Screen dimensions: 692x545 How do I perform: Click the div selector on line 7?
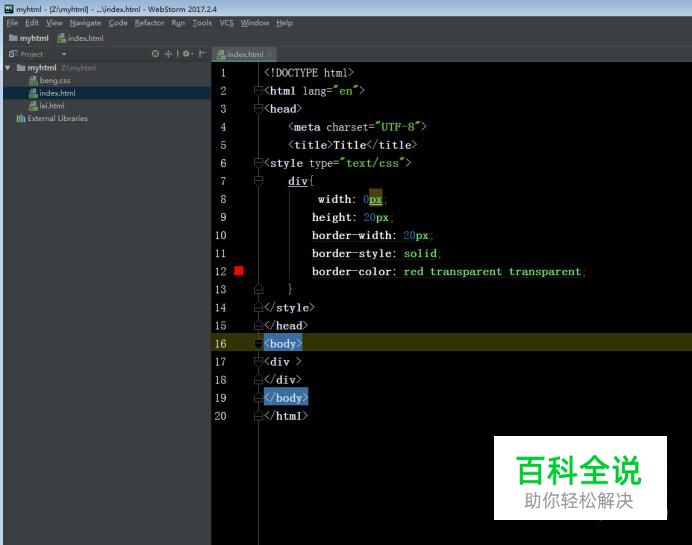tap(298, 181)
